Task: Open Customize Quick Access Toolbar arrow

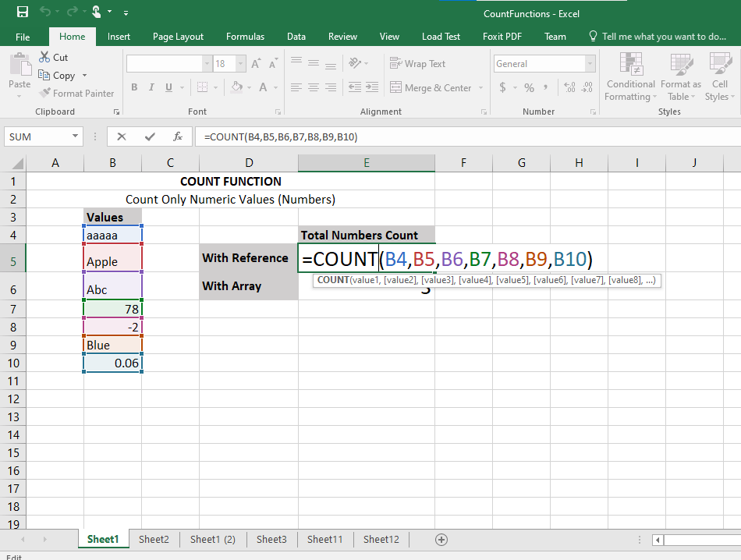Action: [x=126, y=13]
